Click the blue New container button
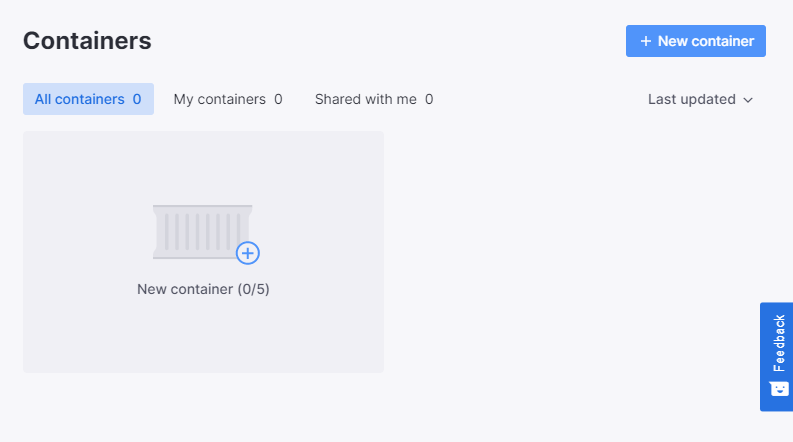The width and height of the screenshot is (793, 442). (x=695, y=41)
